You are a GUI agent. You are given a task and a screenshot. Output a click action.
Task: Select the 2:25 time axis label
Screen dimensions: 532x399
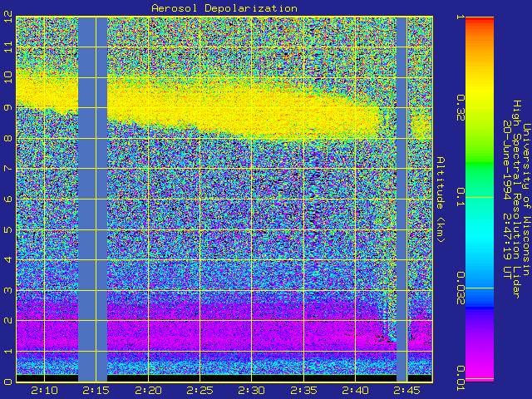tap(200, 391)
